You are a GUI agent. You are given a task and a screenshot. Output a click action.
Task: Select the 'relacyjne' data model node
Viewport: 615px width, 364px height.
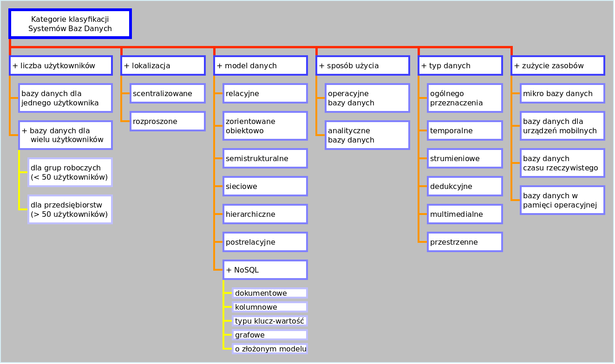click(265, 93)
